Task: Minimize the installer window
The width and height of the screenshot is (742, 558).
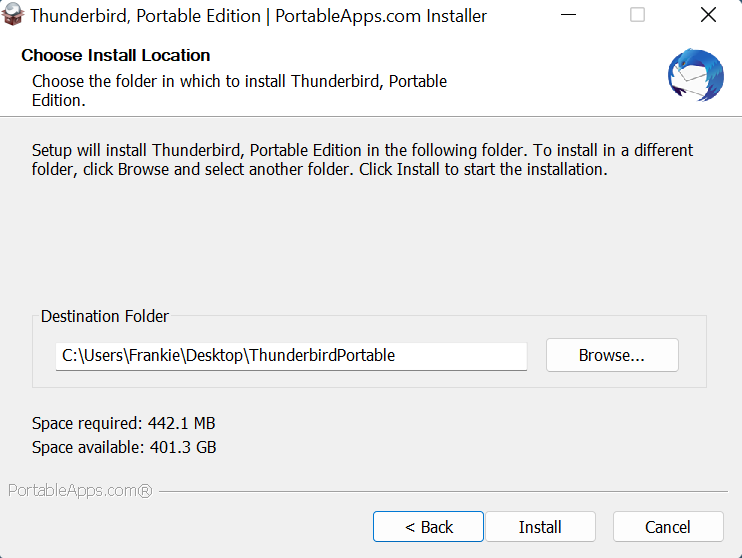Action: point(568,15)
